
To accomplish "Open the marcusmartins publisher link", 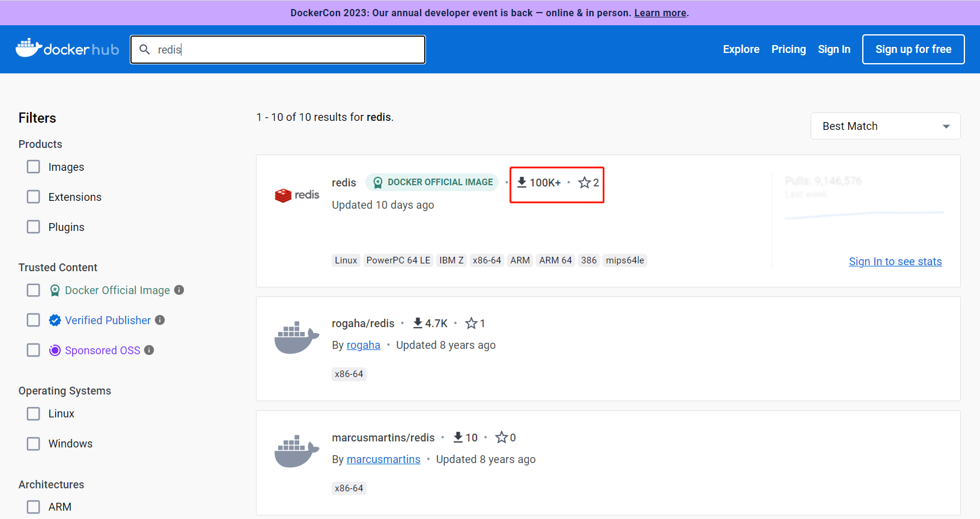I will [x=383, y=459].
